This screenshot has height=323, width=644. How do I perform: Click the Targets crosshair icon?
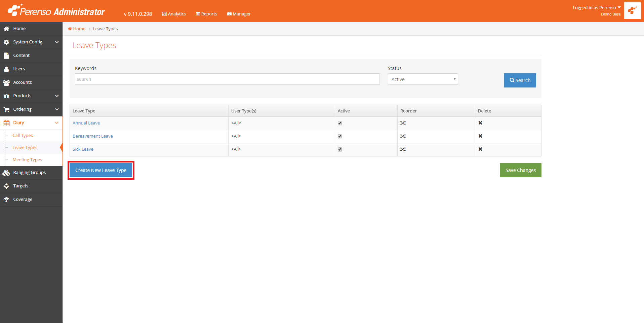(6, 186)
